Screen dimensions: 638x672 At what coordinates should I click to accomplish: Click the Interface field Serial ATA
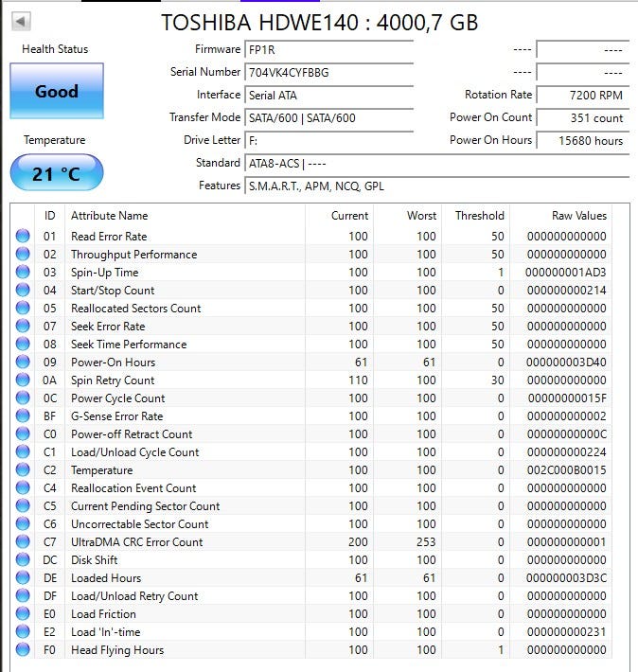point(328,96)
